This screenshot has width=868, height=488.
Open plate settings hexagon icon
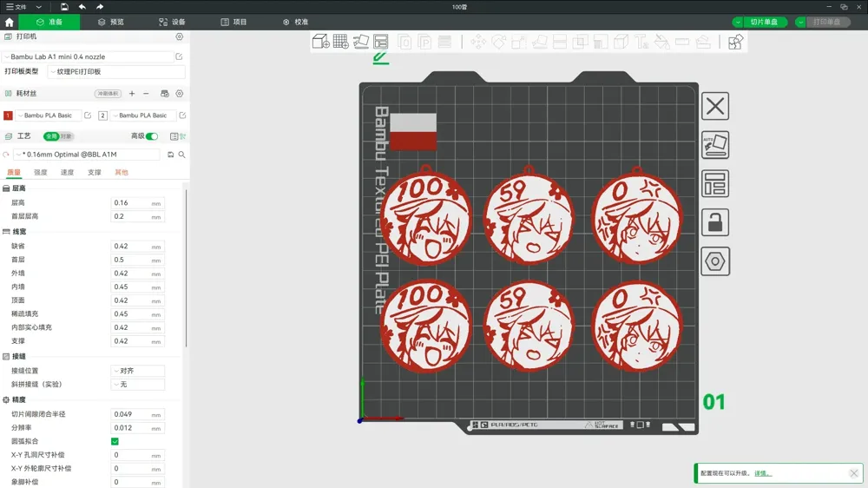[x=715, y=260]
